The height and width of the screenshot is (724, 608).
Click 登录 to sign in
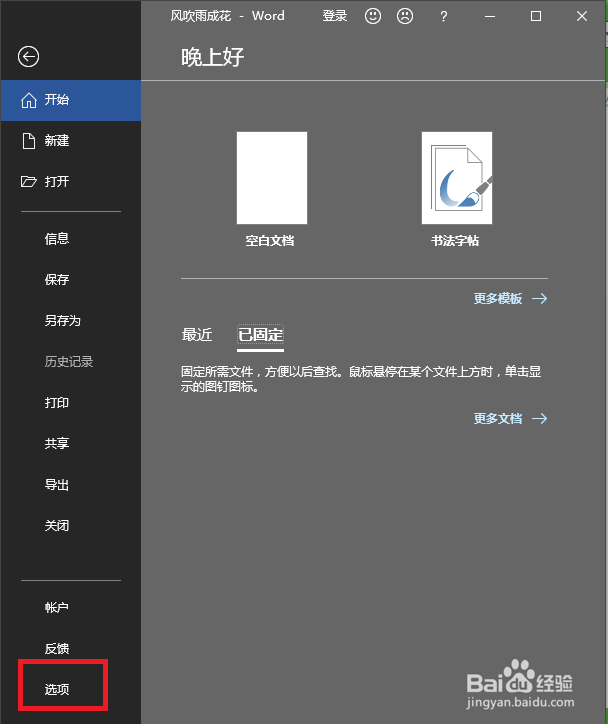[335, 16]
